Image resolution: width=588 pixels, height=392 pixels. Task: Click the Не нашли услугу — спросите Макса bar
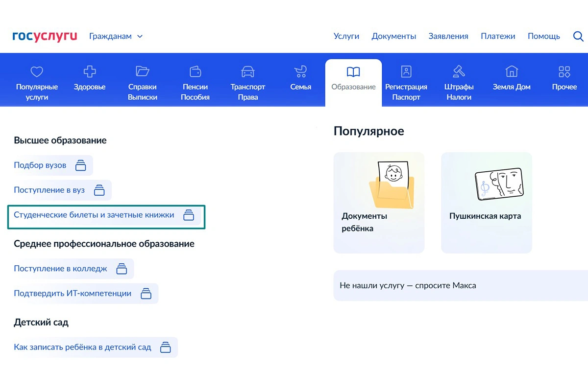click(461, 285)
